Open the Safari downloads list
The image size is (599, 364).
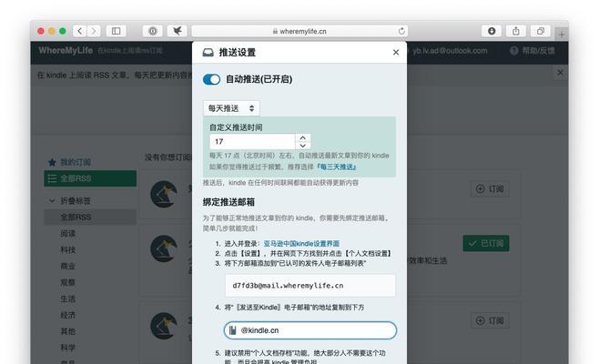pos(493,31)
